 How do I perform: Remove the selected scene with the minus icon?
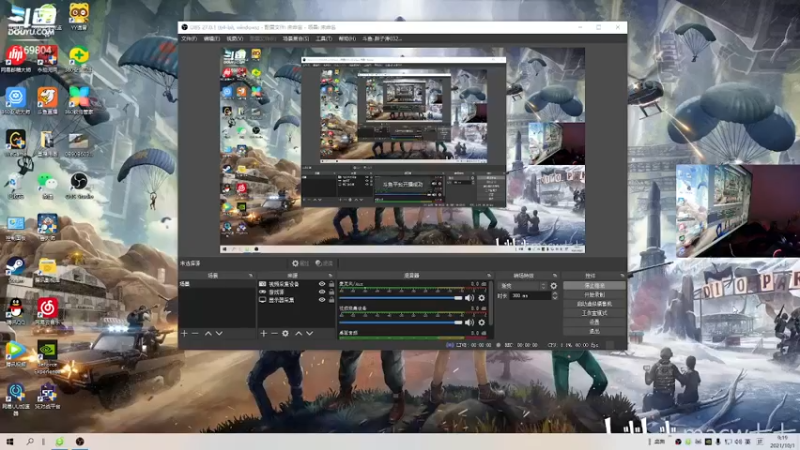point(195,333)
